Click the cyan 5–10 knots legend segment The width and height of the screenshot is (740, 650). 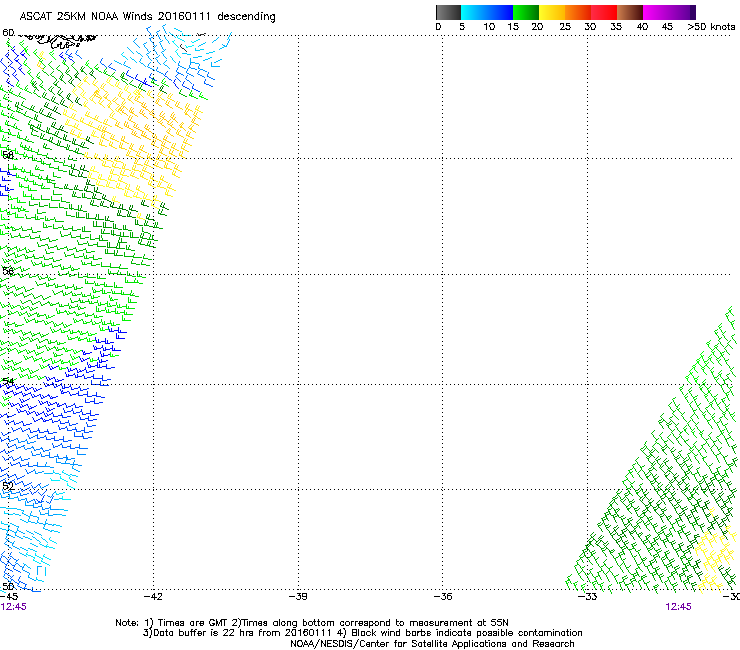(x=474, y=12)
